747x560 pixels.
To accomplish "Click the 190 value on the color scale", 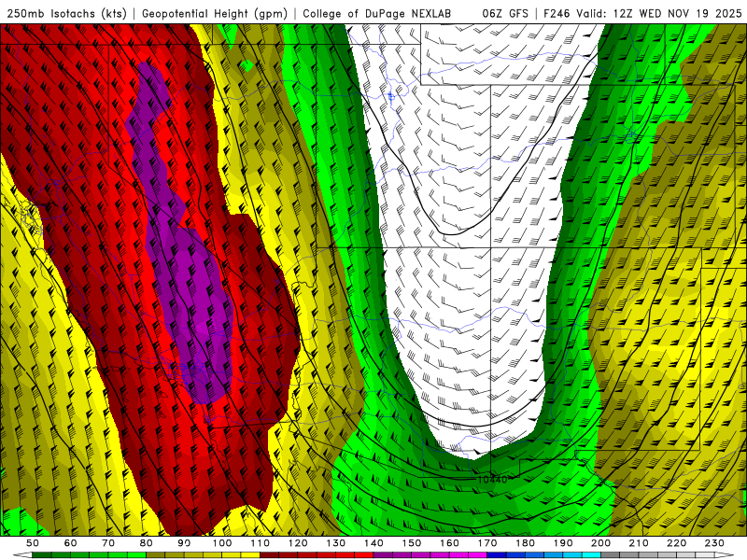I will coord(563,543).
